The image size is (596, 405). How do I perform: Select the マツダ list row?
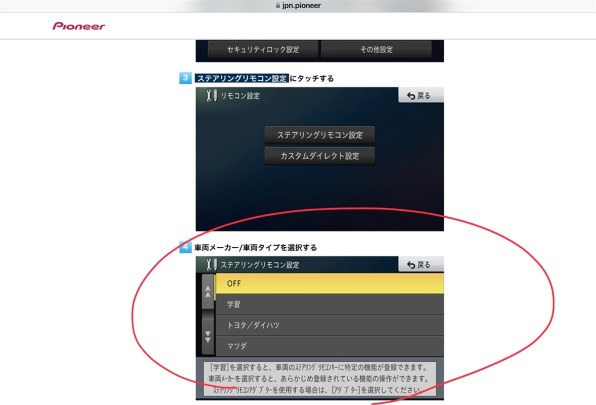pyautogui.click(x=330, y=346)
